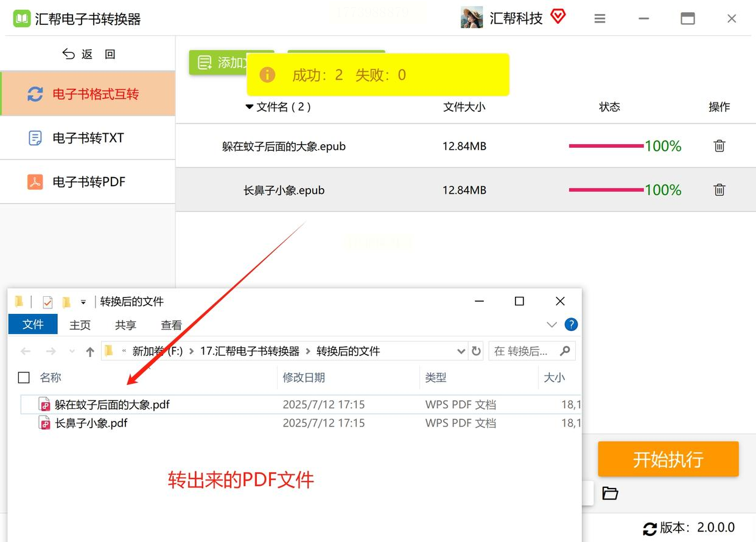This screenshot has height=542, width=756.
Task: Select 躲在蚊子后面的大象.pdf file
Action: pos(112,405)
